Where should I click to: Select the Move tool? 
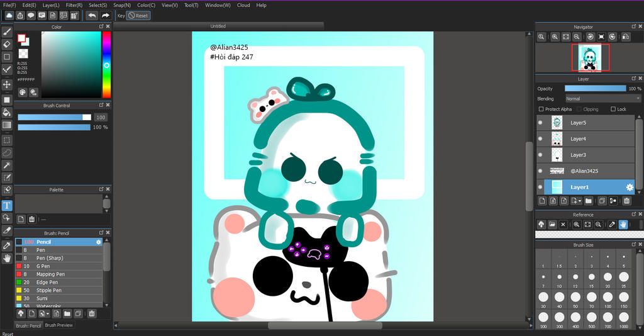pyautogui.click(x=8, y=84)
